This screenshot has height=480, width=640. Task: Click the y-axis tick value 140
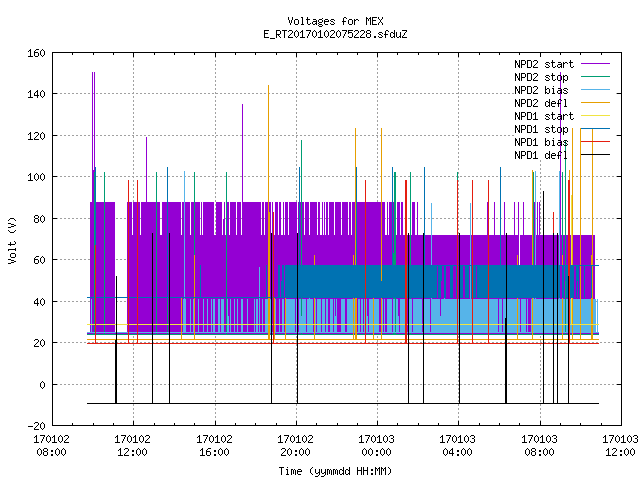click(36, 94)
